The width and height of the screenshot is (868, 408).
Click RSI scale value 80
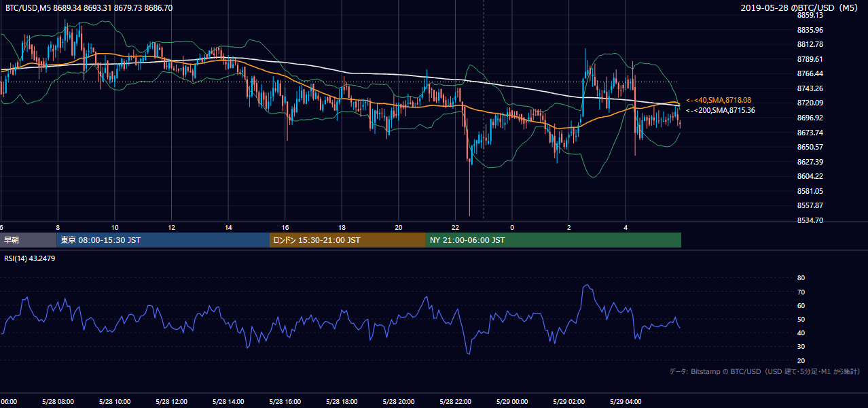tap(801, 278)
